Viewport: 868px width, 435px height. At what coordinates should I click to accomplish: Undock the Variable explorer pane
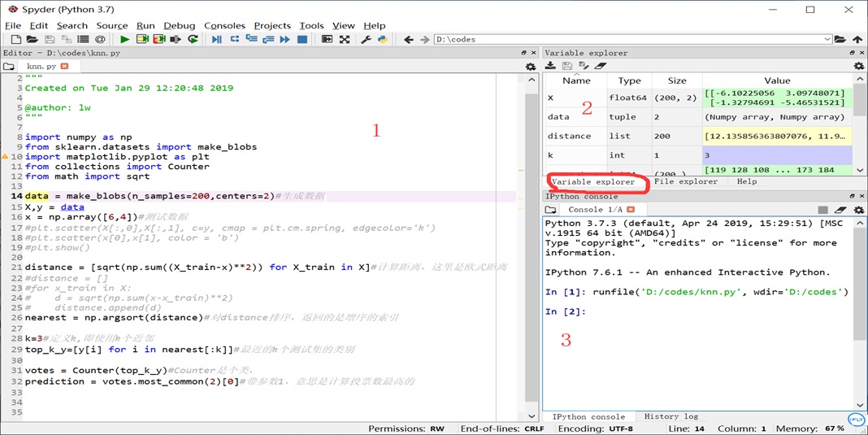coord(853,53)
